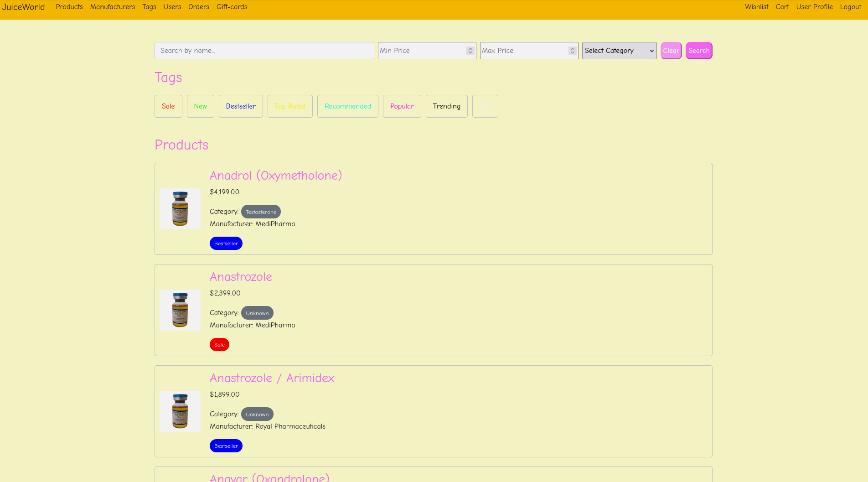
Task: Click the $1,899.00 price text
Action: (224, 394)
